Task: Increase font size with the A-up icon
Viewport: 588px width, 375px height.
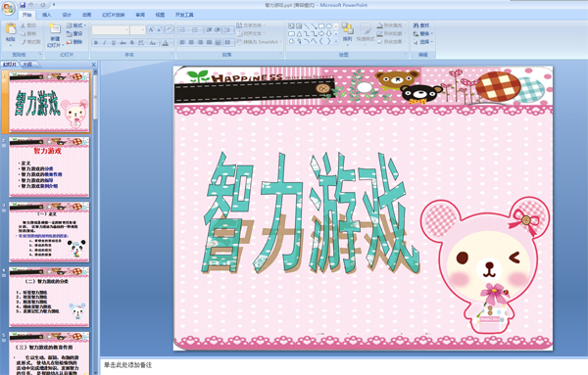Action: point(151,29)
